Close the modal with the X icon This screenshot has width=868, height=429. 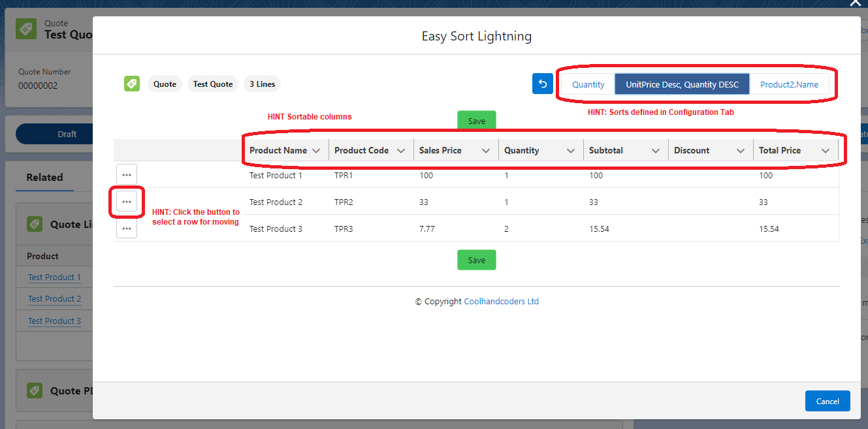point(855,3)
